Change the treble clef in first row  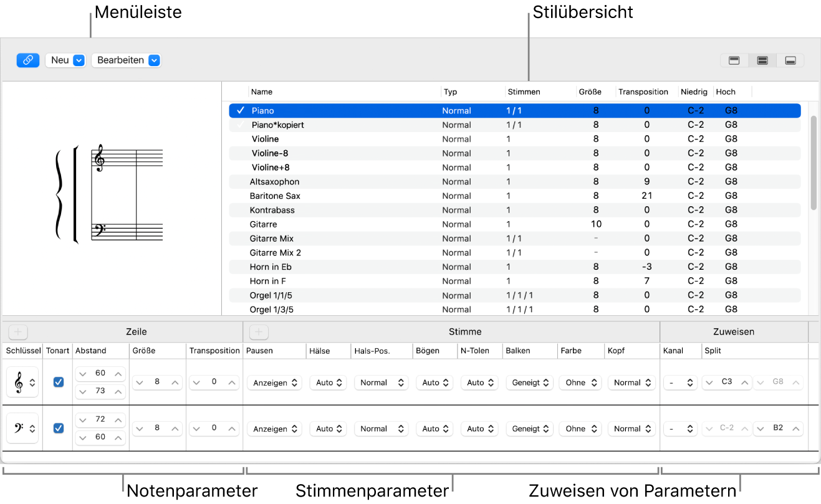tap(22, 383)
